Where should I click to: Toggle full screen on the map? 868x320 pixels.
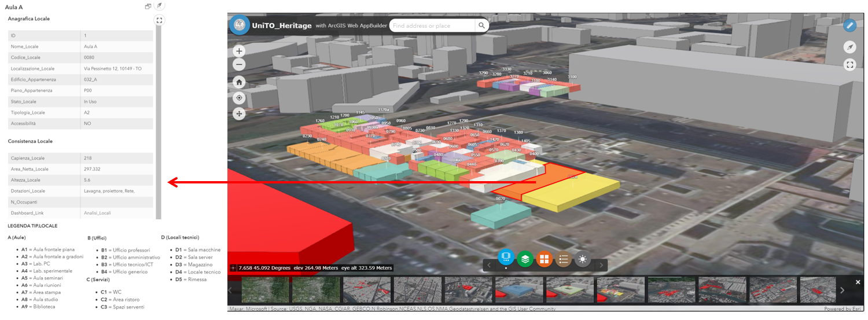(x=849, y=65)
